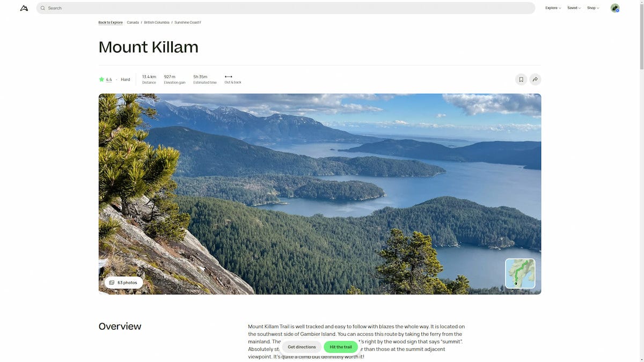The width and height of the screenshot is (644, 362).
Task: Click the Hit the trail button
Action: [341, 347]
